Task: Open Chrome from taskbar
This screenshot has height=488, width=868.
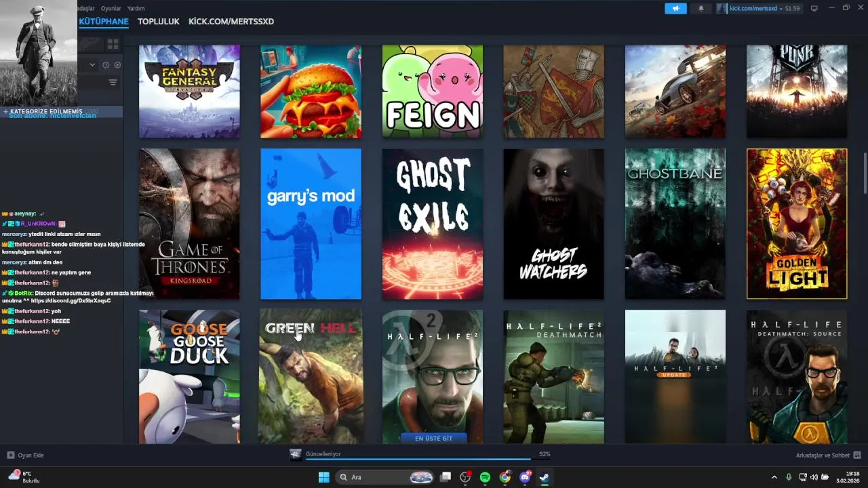Action: [x=505, y=477]
